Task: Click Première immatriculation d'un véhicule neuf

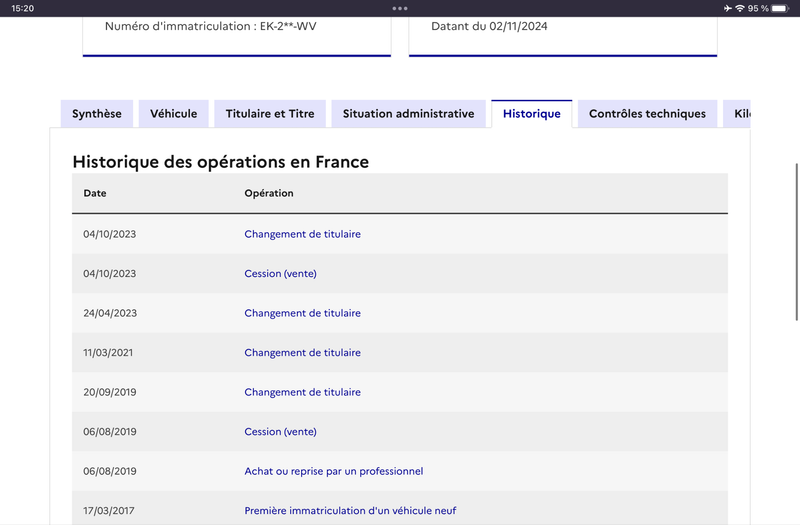Action: (350, 511)
